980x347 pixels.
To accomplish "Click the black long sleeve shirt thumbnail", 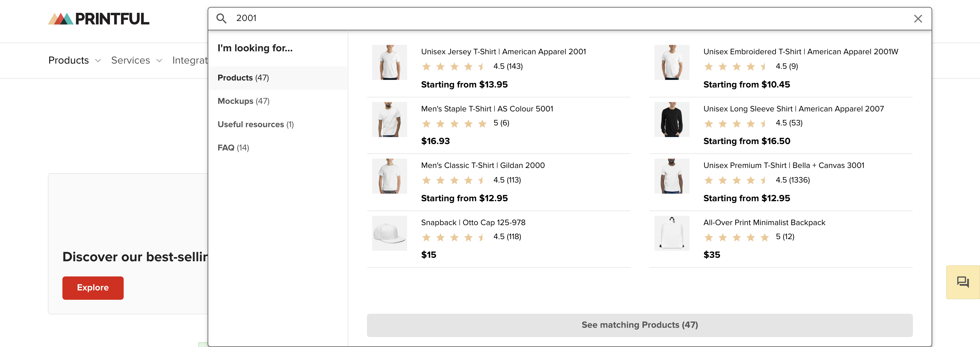I will coord(671,119).
